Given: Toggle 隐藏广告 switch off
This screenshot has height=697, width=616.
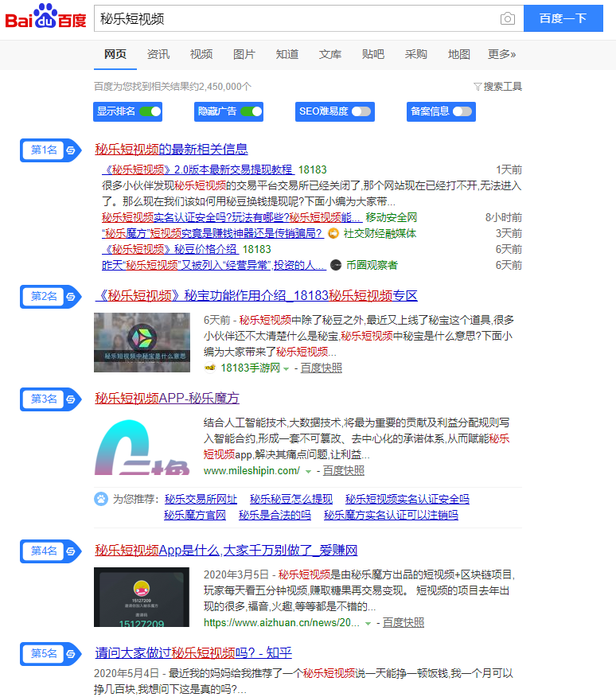Looking at the screenshot, I should [251, 111].
